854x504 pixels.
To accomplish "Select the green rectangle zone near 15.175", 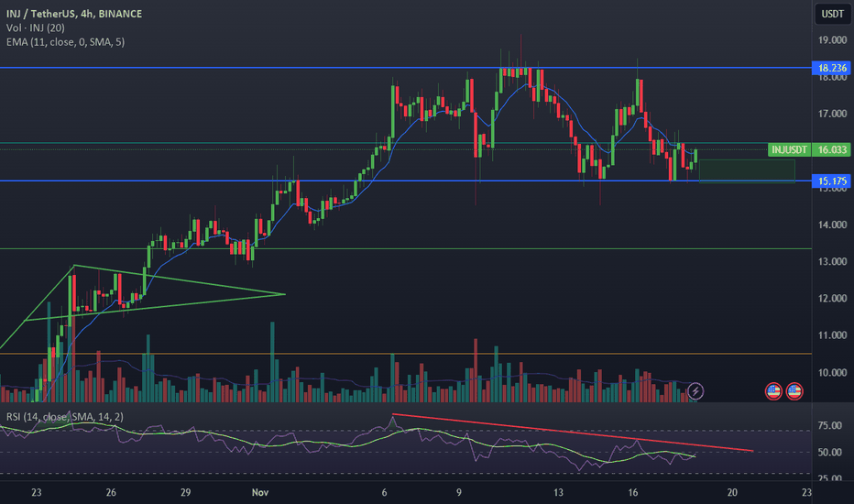I will tap(747, 171).
